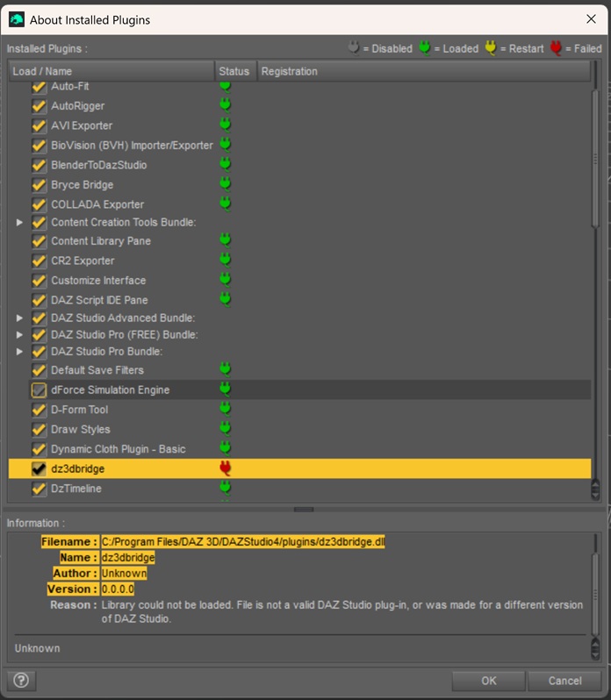Open help with the question mark button
This screenshot has height=700, width=611.
(x=21, y=681)
